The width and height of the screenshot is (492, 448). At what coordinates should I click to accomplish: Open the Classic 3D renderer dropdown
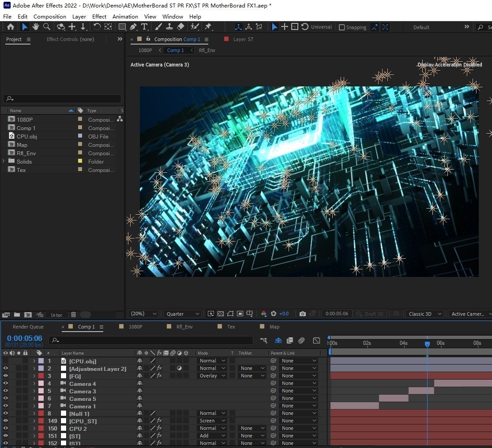[x=425, y=314]
